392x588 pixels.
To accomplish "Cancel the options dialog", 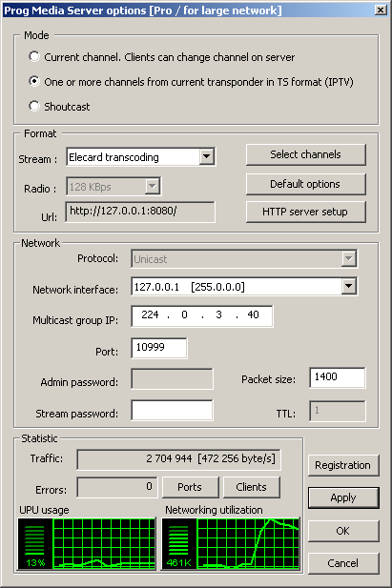I will (x=343, y=563).
